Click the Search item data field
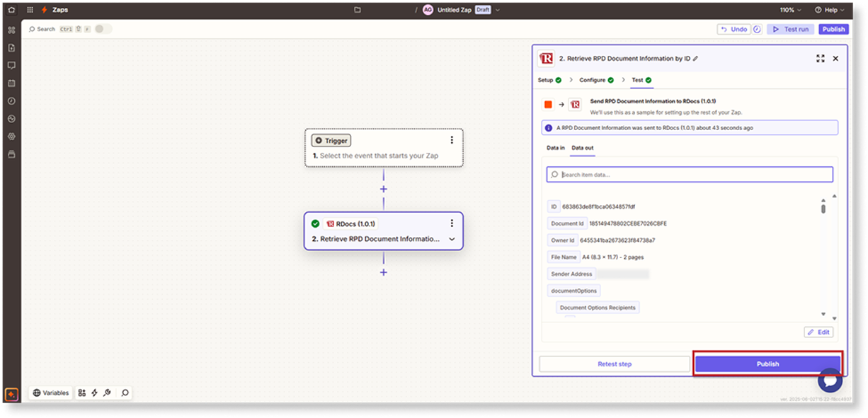Image resolution: width=868 pixels, height=418 pixels. 690,174
